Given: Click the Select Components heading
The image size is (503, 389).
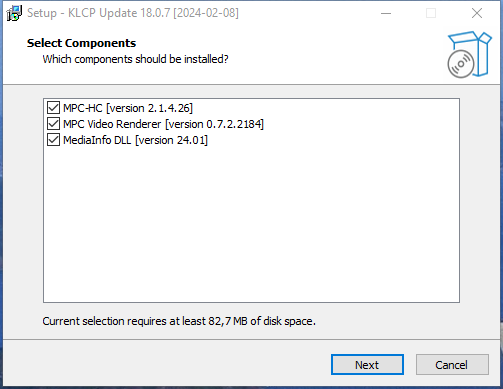Looking at the screenshot, I should pos(81,43).
